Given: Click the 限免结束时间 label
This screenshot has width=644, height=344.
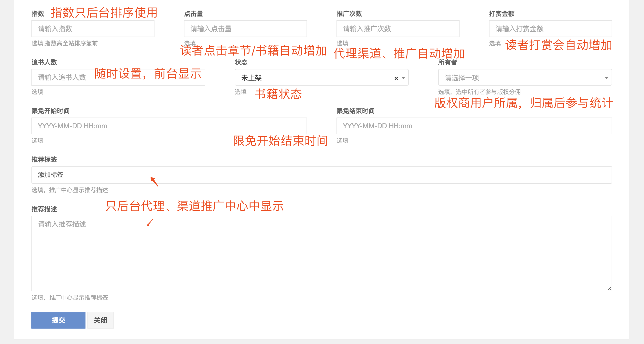Looking at the screenshot, I should point(355,111).
